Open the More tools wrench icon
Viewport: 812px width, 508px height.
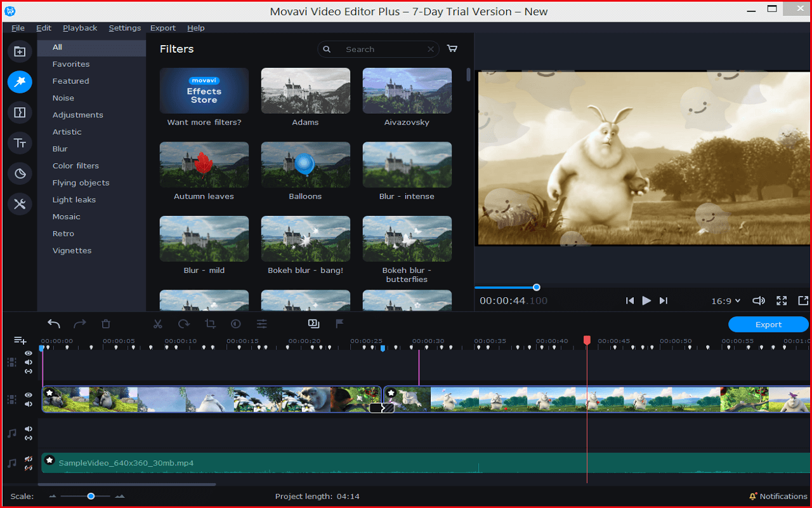click(20, 204)
